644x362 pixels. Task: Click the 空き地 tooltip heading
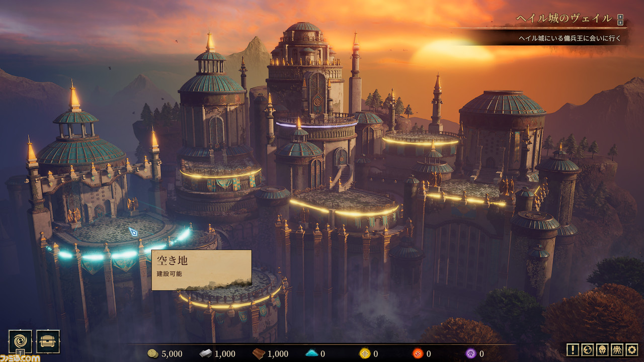(173, 261)
